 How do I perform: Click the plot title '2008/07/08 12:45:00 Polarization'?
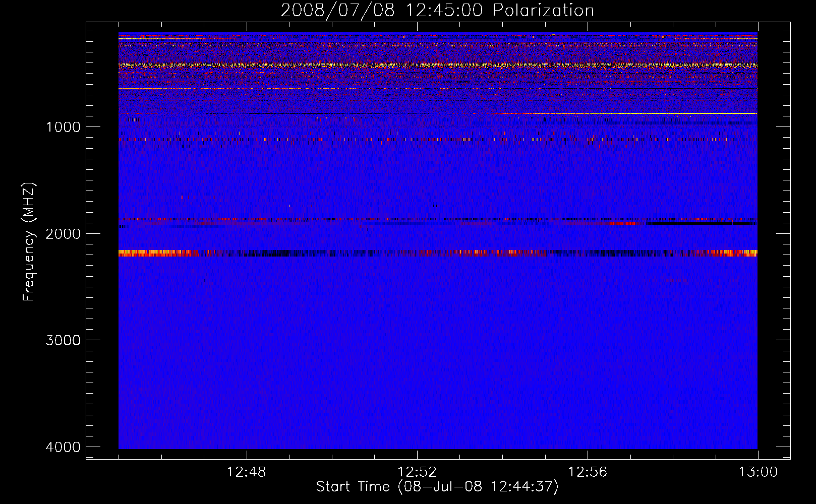437,10
